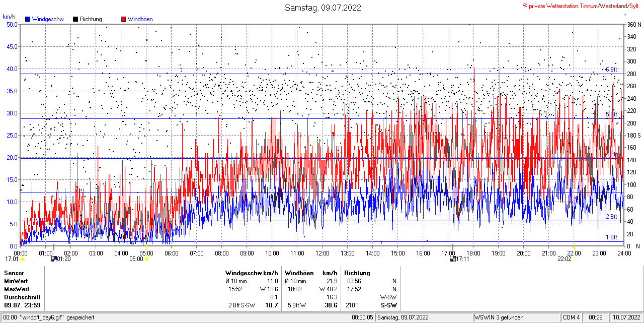Click the 12:00 time axis label
The width and height of the screenshot is (644, 323).
pos(323,253)
